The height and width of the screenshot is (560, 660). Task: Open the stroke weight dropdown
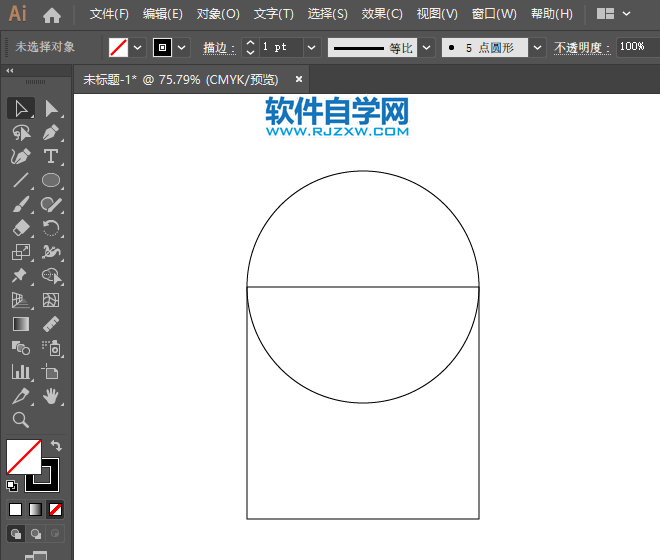click(311, 47)
